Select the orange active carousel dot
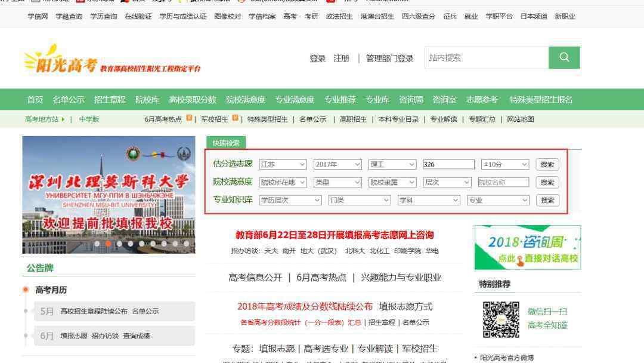Viewport: 644px width, 363px height. (x=108, y=244)
